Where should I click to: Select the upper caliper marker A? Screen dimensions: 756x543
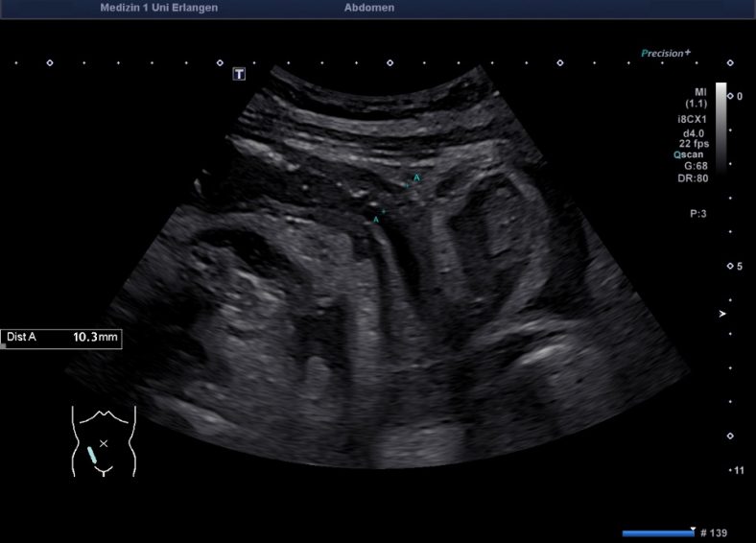[x=416, y=178]
